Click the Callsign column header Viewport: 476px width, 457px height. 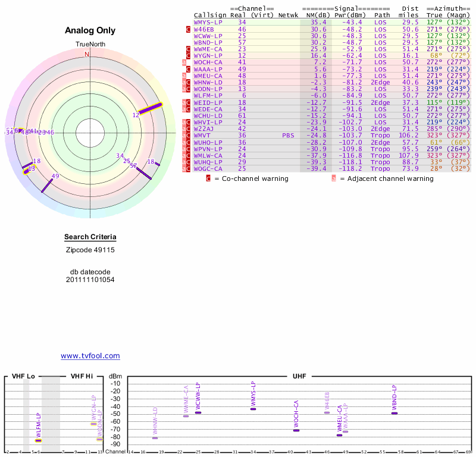coord(210,15)
